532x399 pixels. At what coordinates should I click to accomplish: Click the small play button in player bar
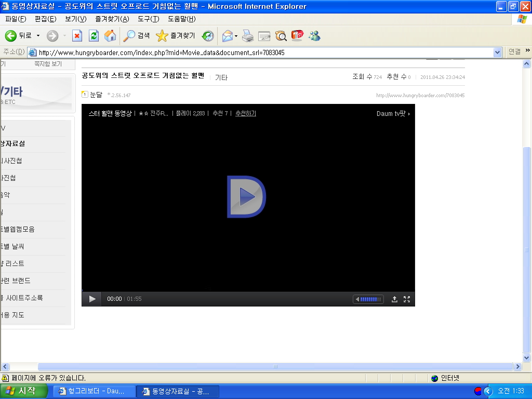pyautogui.click(x=92, y=299)
